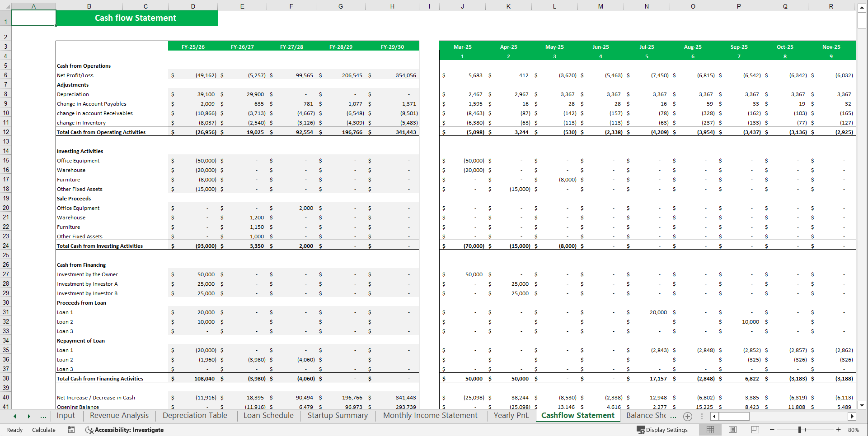
Task: Click the left sheet navigation arrow
Action: (x=15, y=416)
